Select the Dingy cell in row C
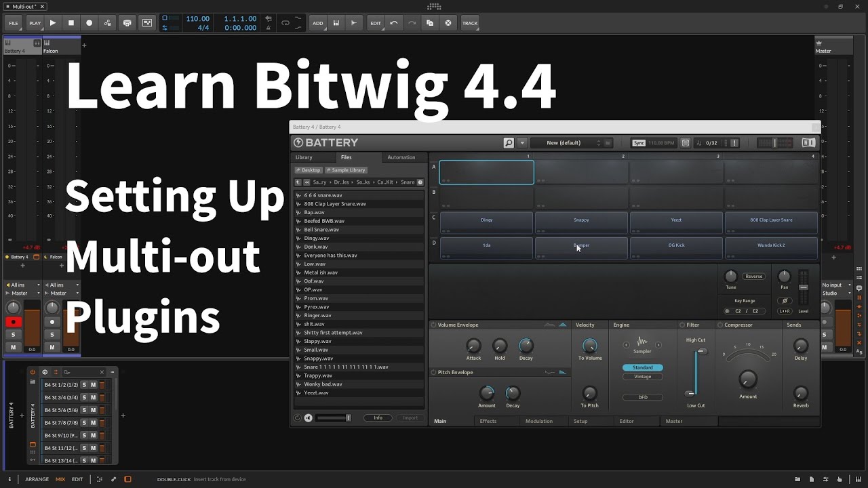868x488 pixels. (x=487, y=223)
